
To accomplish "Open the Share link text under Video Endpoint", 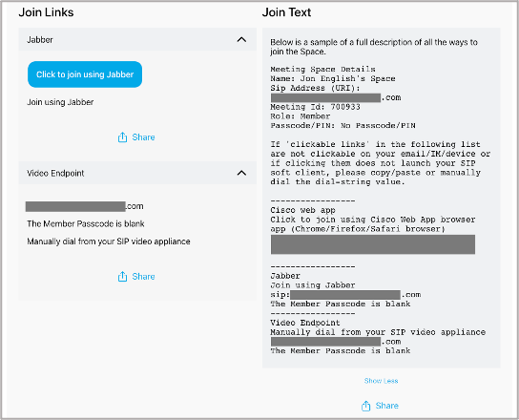I will (143, 277).
